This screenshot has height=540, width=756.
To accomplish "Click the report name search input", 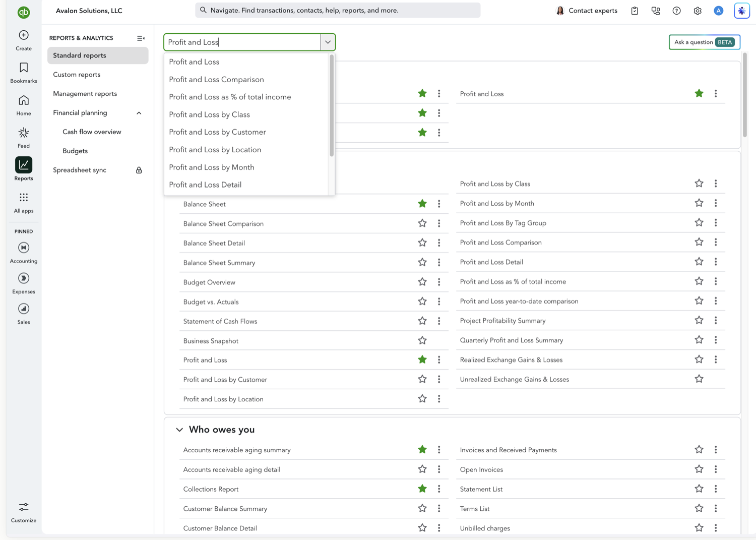I will tap(242, 42).
